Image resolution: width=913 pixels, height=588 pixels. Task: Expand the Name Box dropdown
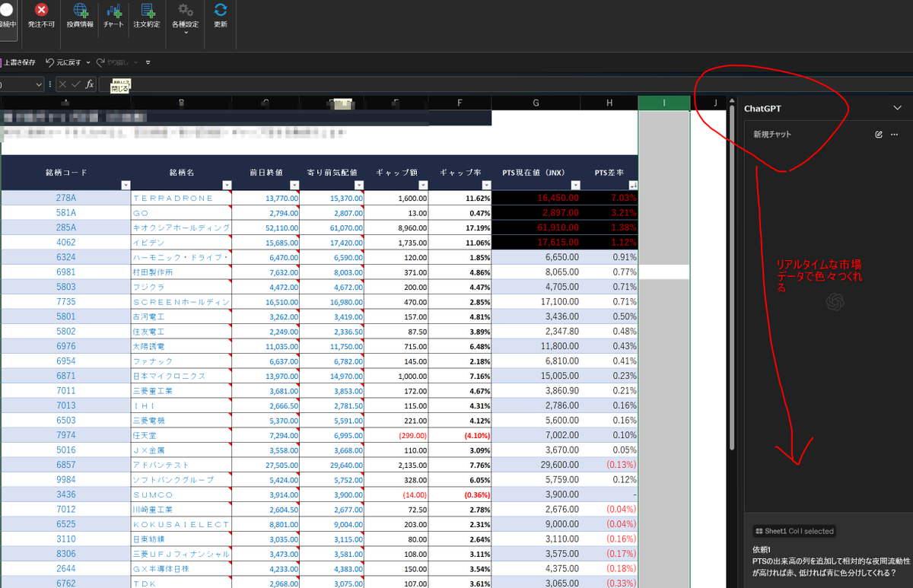[39, 84]
